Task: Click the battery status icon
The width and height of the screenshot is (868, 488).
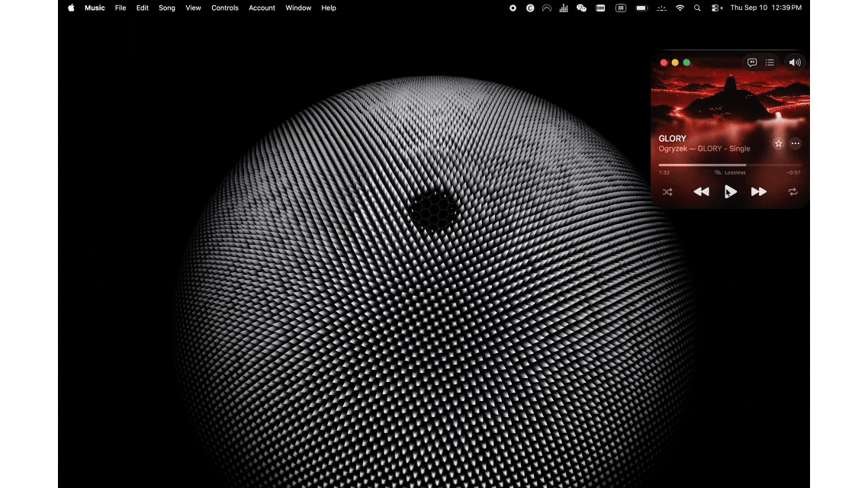Action: (641, 8)
